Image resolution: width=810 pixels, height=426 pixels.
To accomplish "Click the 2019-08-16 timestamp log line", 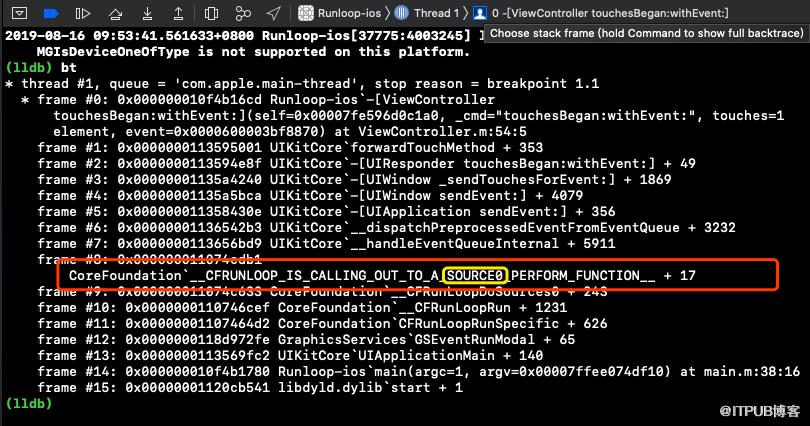I will click(243, 36).
